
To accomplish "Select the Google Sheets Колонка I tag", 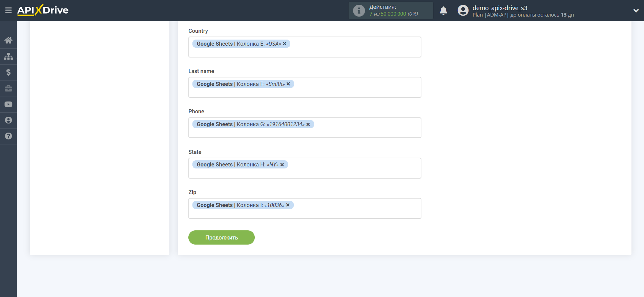I will coord(243,205).
